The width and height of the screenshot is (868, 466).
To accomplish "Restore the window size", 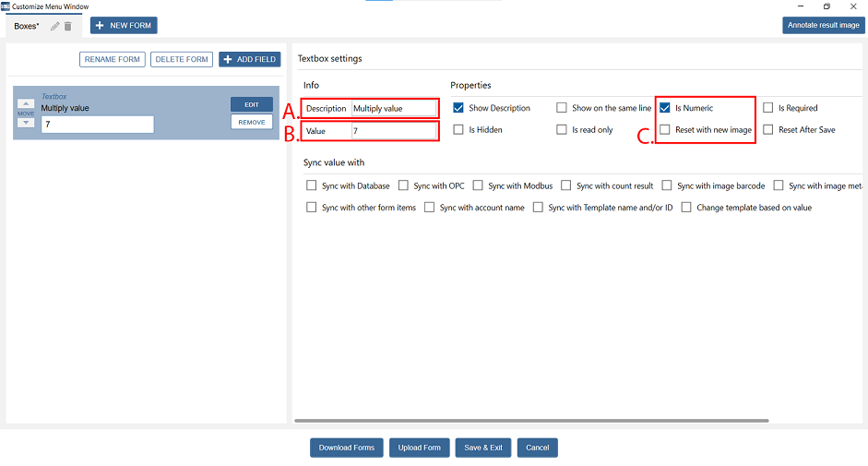I will (x=826, y=6).
